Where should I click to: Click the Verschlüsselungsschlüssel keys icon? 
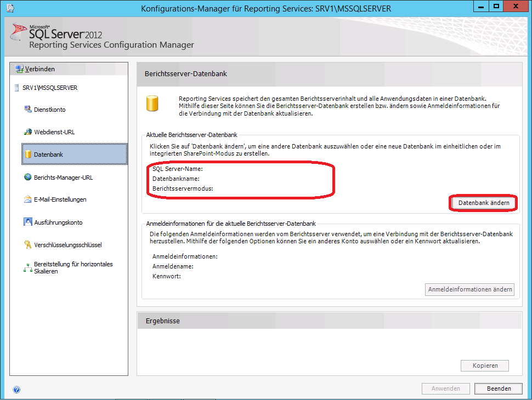tap(28, 244)
